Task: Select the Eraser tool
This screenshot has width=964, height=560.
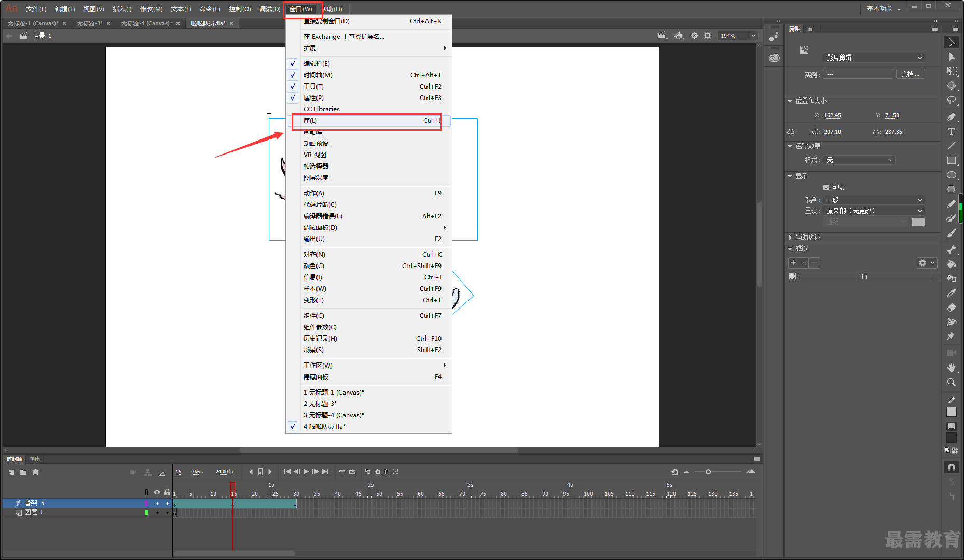Action: pos(952,308)
